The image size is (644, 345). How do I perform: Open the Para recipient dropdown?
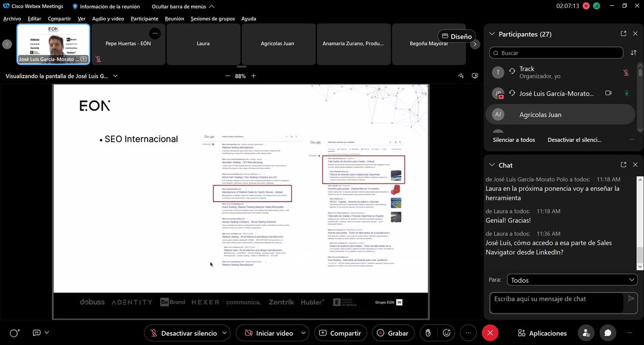[x=572, y=280]
